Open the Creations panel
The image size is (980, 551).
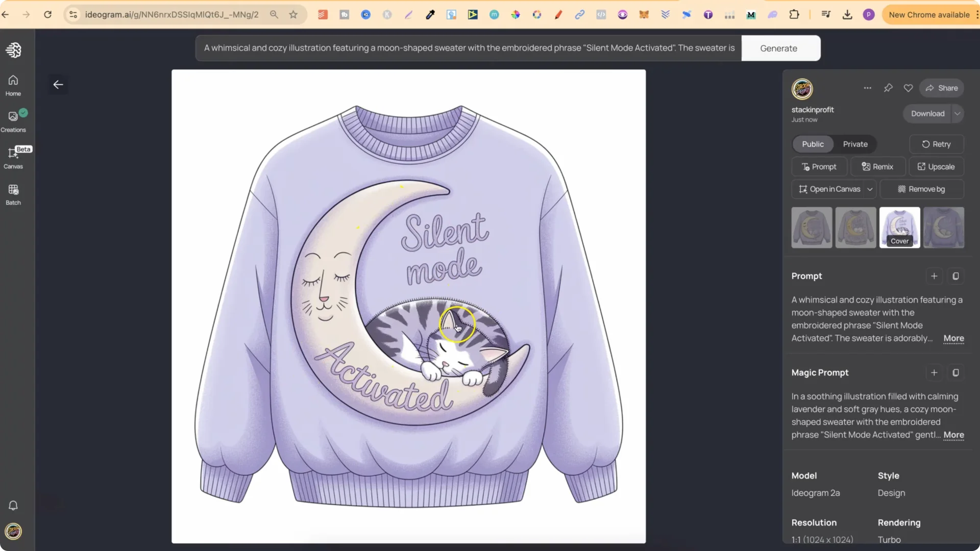13,120
